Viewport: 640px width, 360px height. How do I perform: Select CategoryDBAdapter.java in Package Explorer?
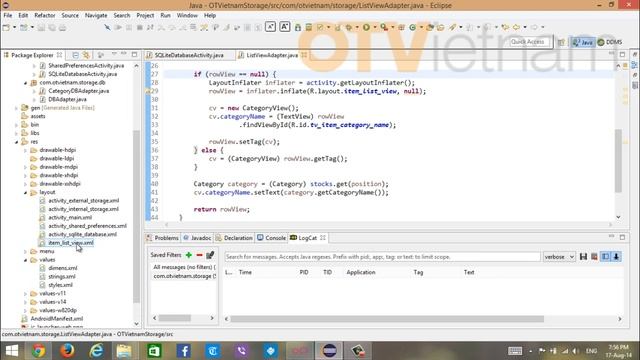[78, 91]
